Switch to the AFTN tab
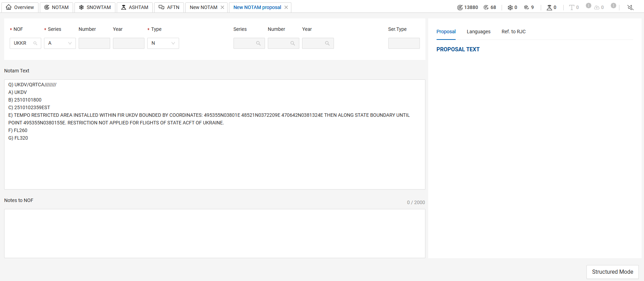The image size is (644, 281). pyautogui.click(x=169, y=7)
